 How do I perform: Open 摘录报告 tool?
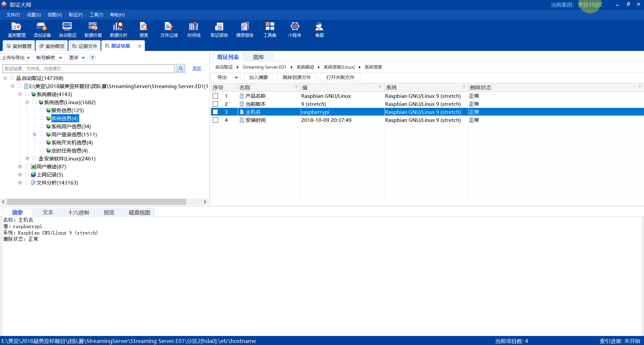[x=245, y=29]
